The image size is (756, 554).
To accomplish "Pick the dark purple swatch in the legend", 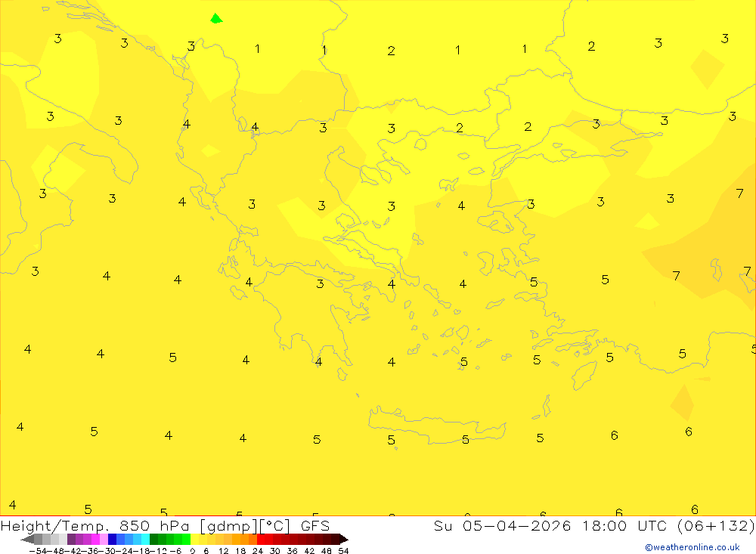I will (71, 539).
